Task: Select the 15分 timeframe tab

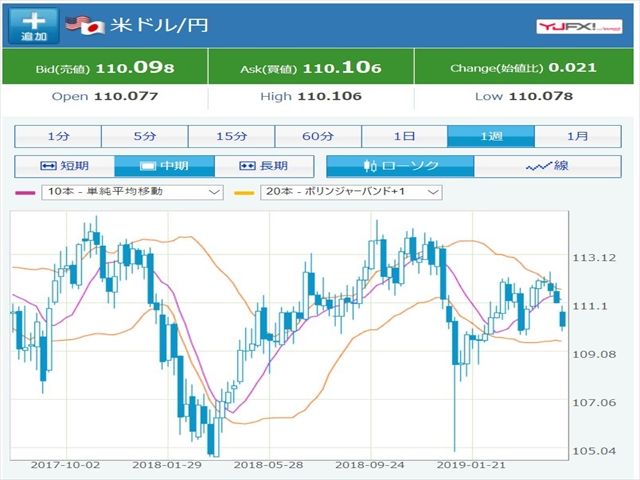Action: [231, 136]
